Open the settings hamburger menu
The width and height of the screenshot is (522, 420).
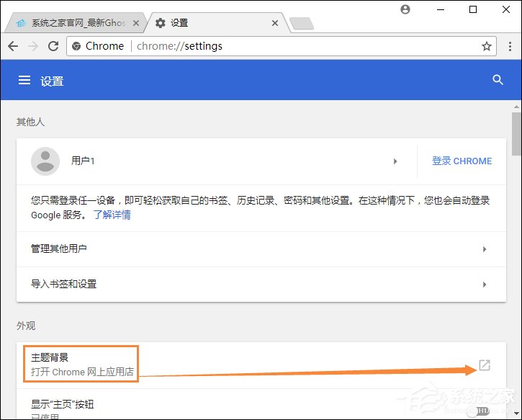(x=24, y=80)
